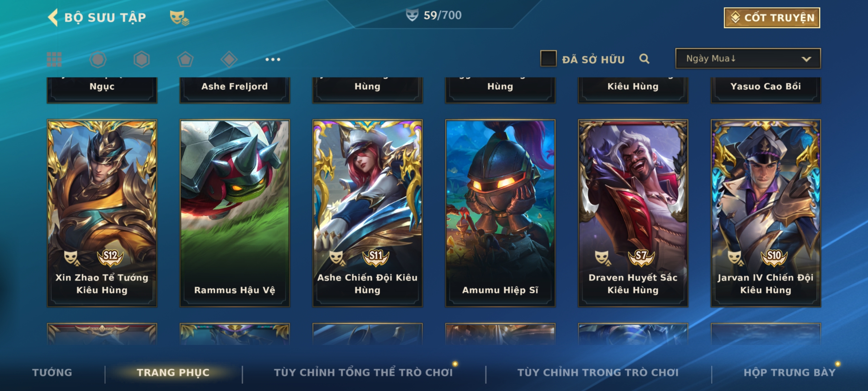Viewport: 868px width, 391px height.
Task: Tick the Đã Sở Hữu checkbox
Action: click(x=548, y=59)
